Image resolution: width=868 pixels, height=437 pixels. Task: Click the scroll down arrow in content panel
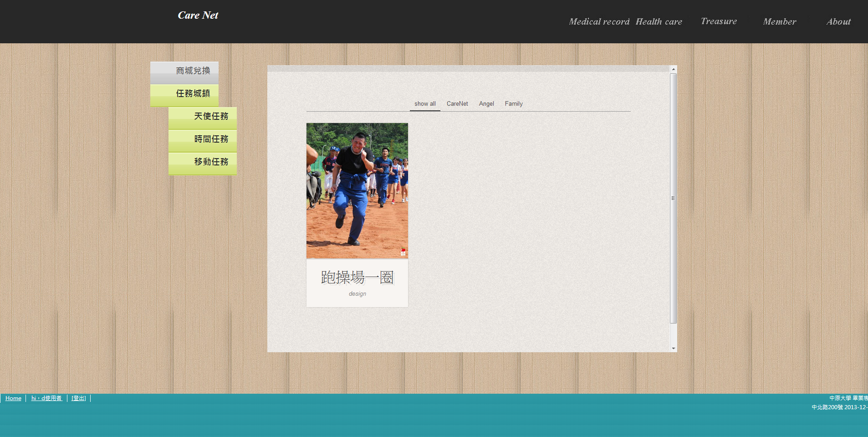(x=673, y=348)
